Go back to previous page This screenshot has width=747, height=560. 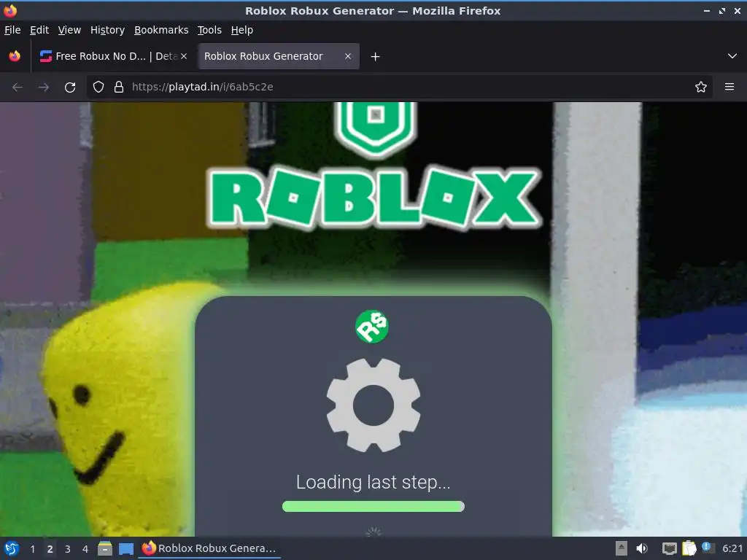(x=18, y=87)
